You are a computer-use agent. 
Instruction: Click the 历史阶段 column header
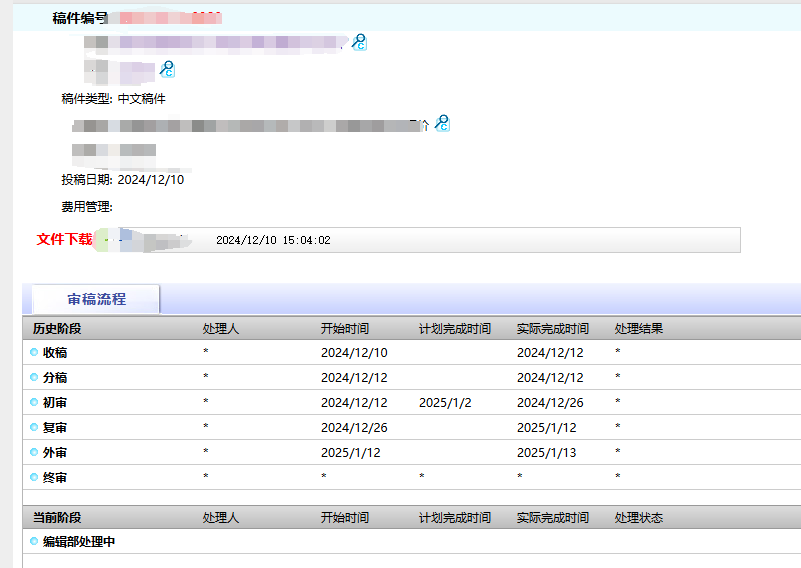[x=57, y=329]
